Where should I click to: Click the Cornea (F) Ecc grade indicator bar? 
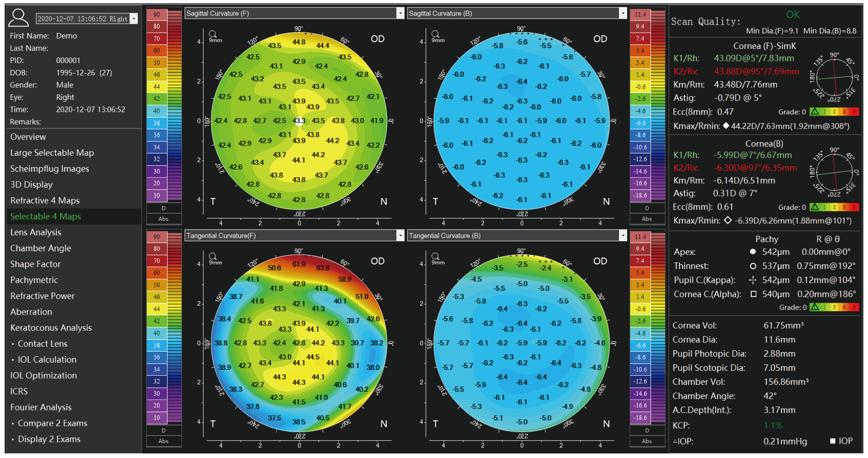[x=834, y=111]
